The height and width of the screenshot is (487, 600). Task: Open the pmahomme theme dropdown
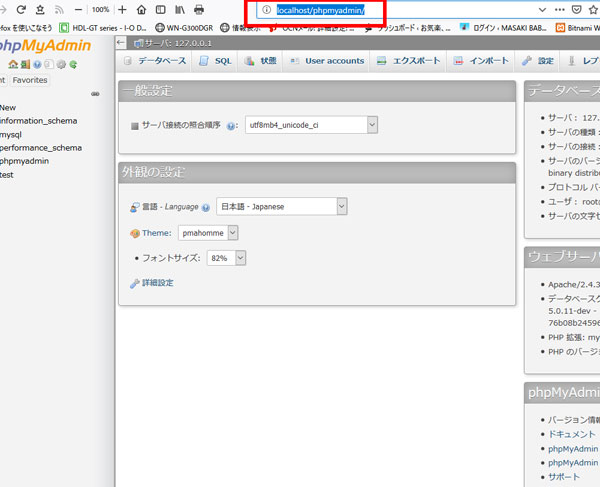coord(208,233)
